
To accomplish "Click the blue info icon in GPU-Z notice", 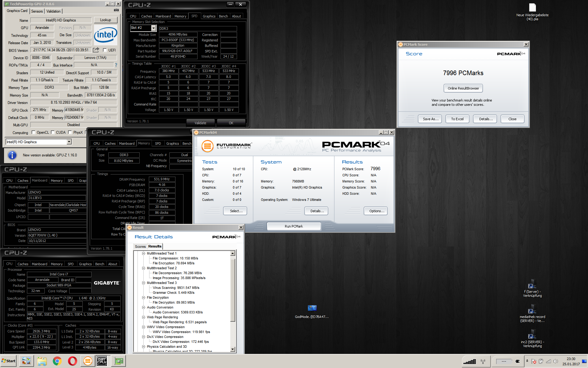I will [x=12, y=155].
